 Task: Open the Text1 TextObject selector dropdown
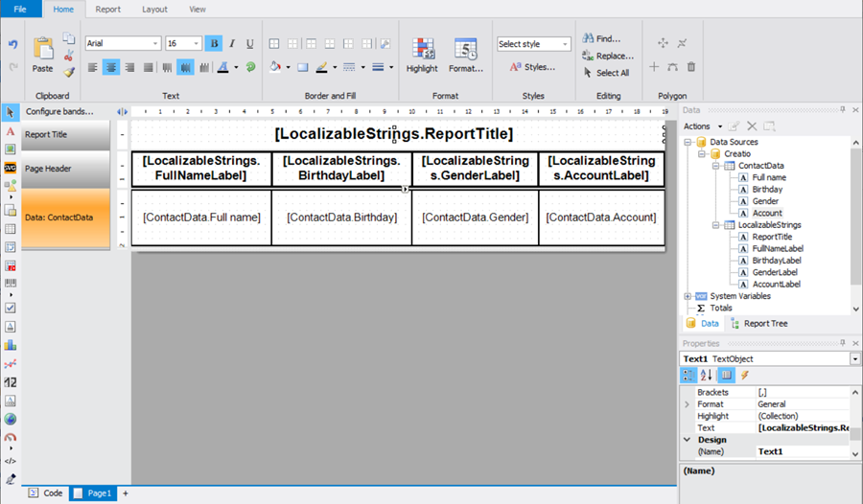pos(854,359)
